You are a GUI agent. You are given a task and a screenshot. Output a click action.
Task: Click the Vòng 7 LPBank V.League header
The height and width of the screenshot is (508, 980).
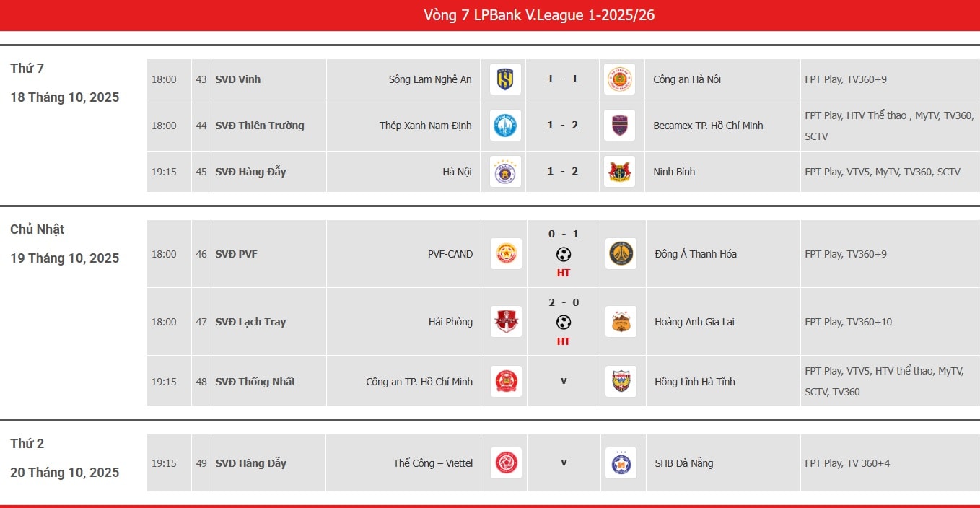539,15
